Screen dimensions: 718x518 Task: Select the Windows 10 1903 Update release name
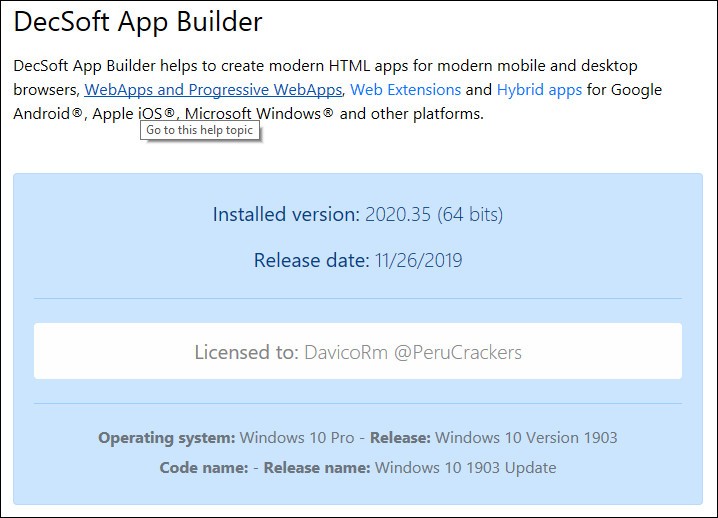[x=465, y=468]
